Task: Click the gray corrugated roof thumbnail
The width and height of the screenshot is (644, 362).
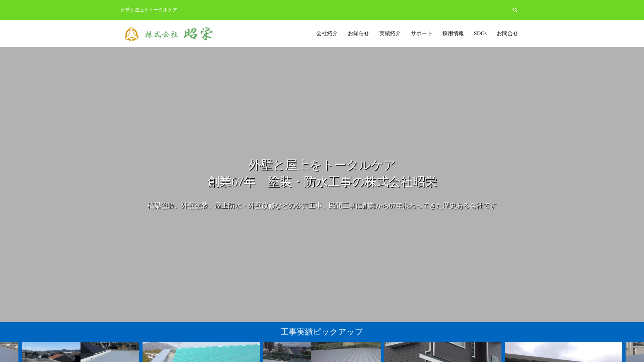Action: coord(346,352)
